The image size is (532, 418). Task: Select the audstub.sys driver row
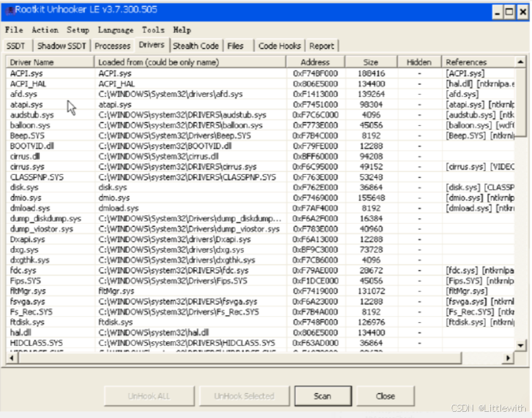tap(260, 115)
